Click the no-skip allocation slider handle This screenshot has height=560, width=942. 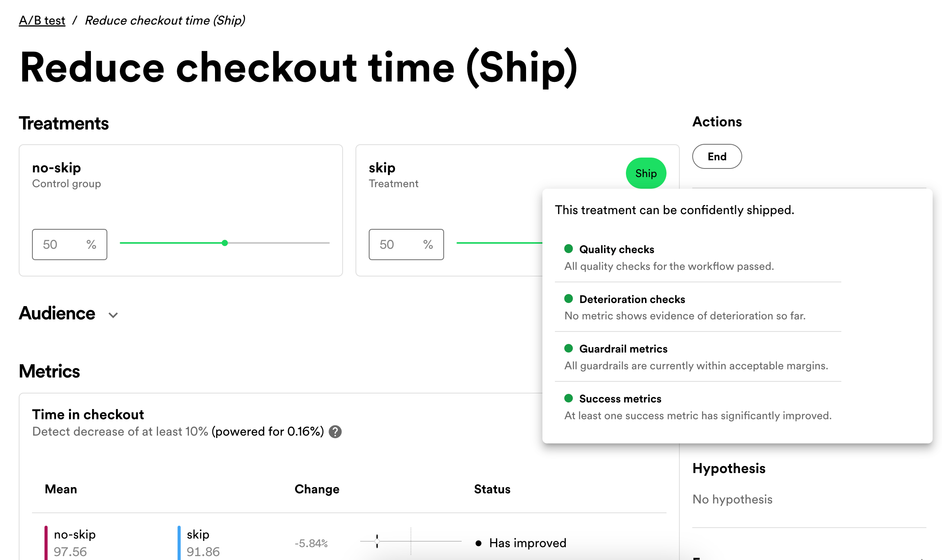click(225, 243)
